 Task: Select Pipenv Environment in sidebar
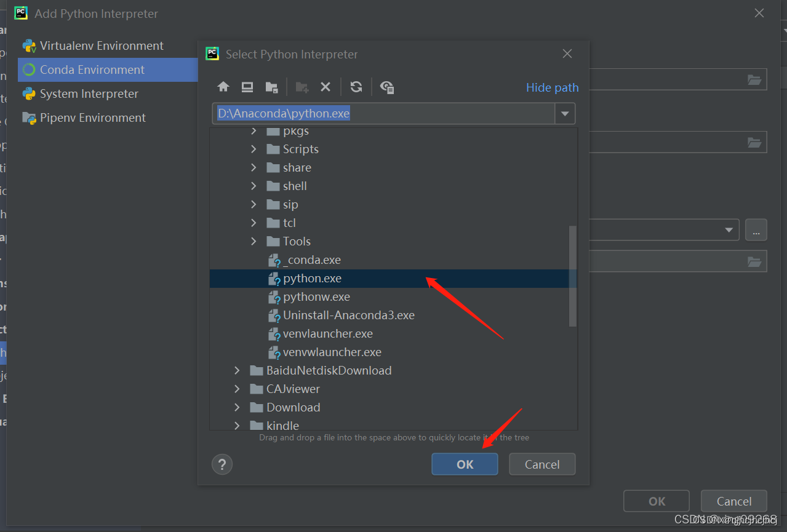(x=108, y=117)
